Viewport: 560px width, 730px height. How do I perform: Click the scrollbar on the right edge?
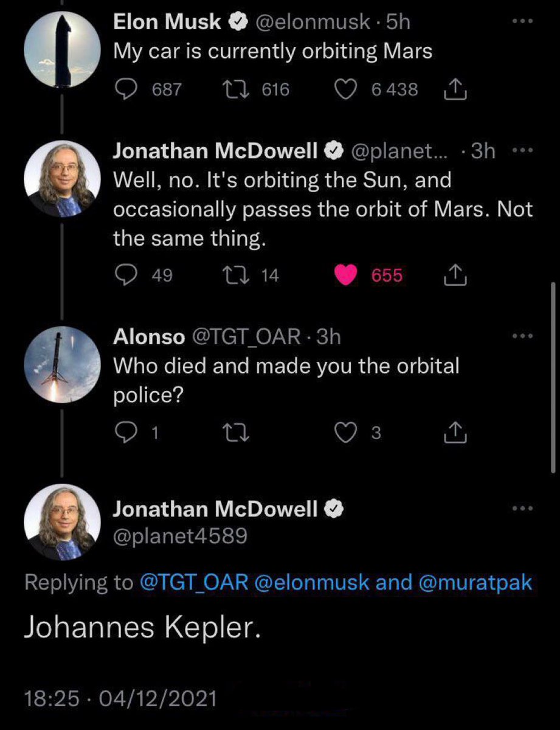(553, 377)
